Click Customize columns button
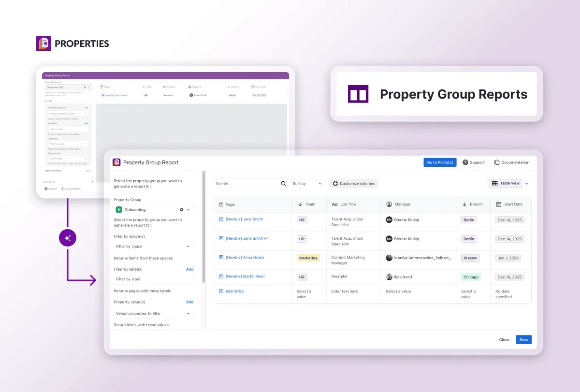The height and width of the screenshot is (392, 580). (353, 184)
